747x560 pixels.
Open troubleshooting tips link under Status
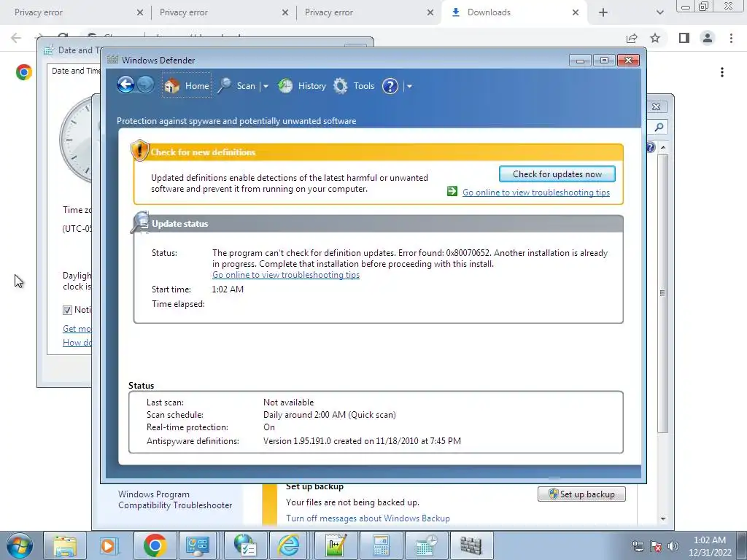[x=286, y=275]
